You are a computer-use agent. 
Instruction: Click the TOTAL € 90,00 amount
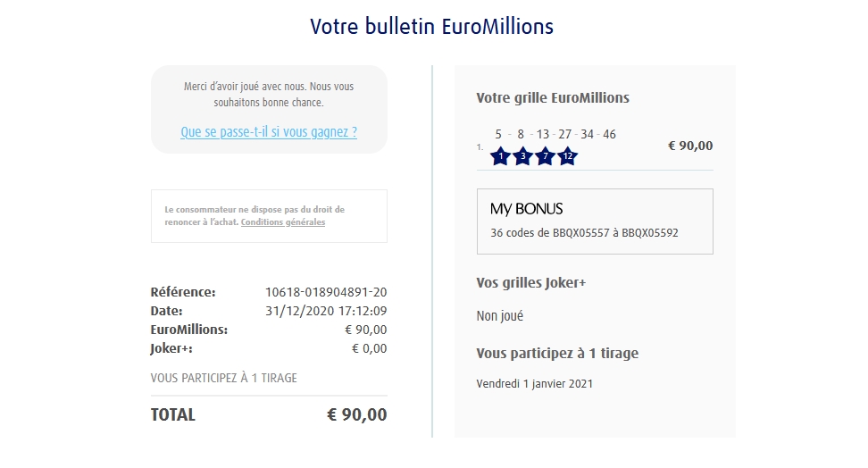tap(357, 414)
